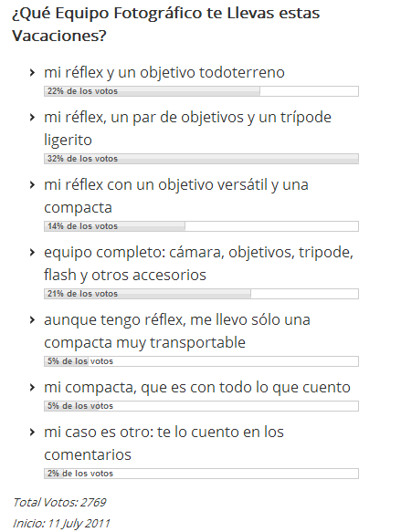This screenshot has height=532, width=401.
Task: Click arrow bullet before 'mi compacta, que es con todo'
Action: [x=32, y=388]
